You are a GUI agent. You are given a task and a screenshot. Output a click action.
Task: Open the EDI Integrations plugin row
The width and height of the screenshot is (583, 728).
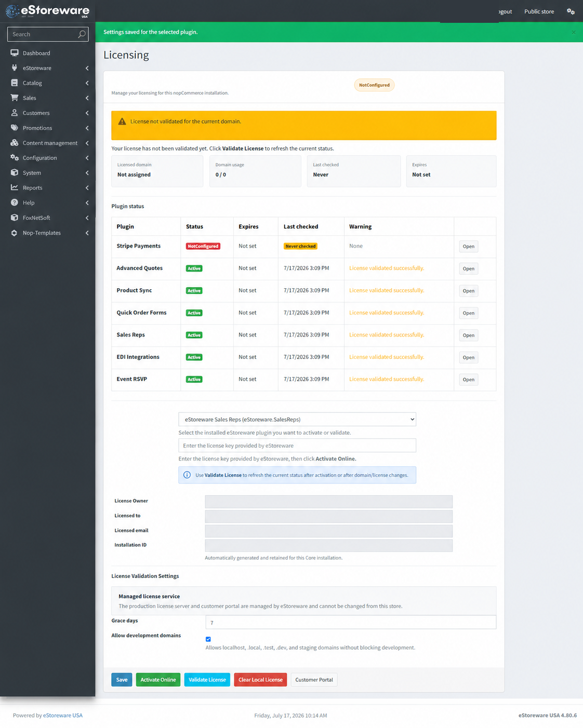click(x=469, y=357)
